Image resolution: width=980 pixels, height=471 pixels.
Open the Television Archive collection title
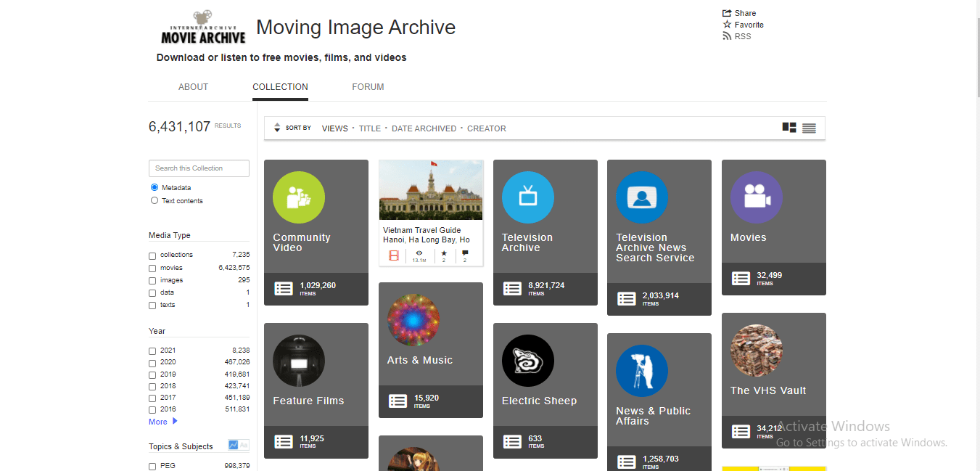point(527,242)
